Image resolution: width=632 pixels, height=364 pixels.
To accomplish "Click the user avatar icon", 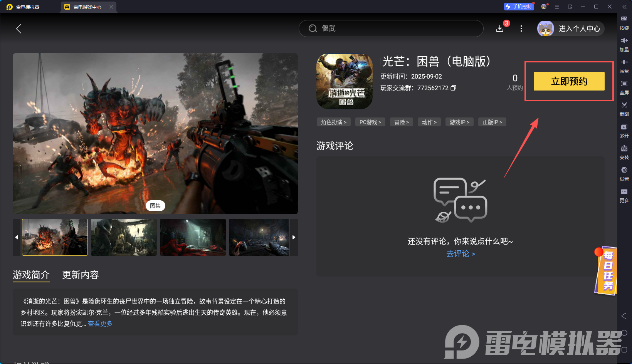I will tap(546, 29).
